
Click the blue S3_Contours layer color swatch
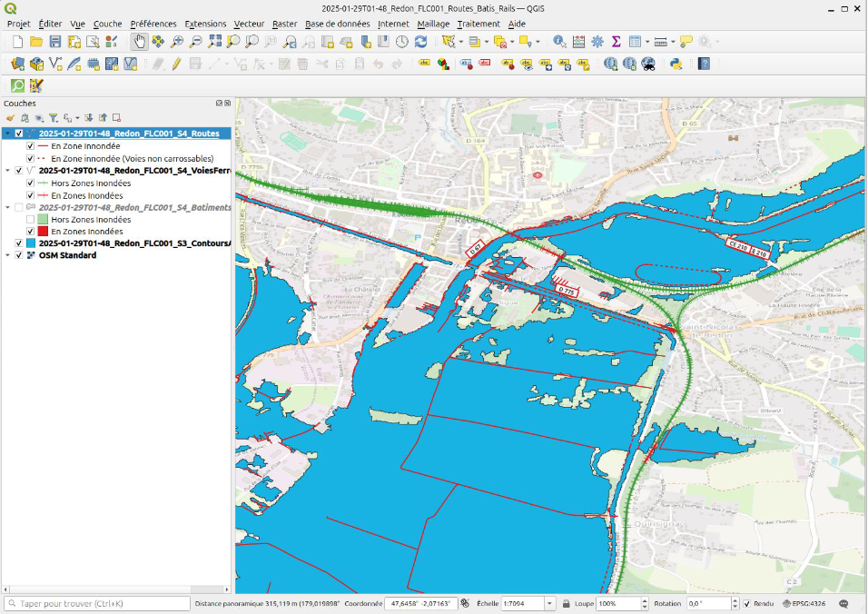pos(31,243)
